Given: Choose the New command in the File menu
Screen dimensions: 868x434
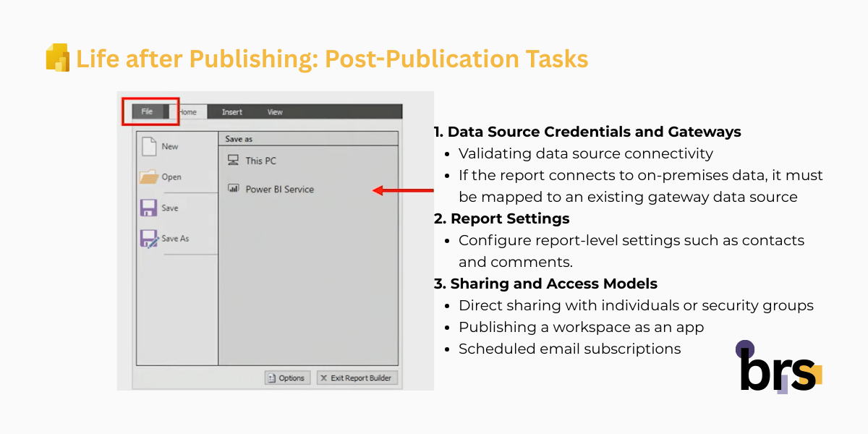Looking at the screenshot, I should point(168,145).
